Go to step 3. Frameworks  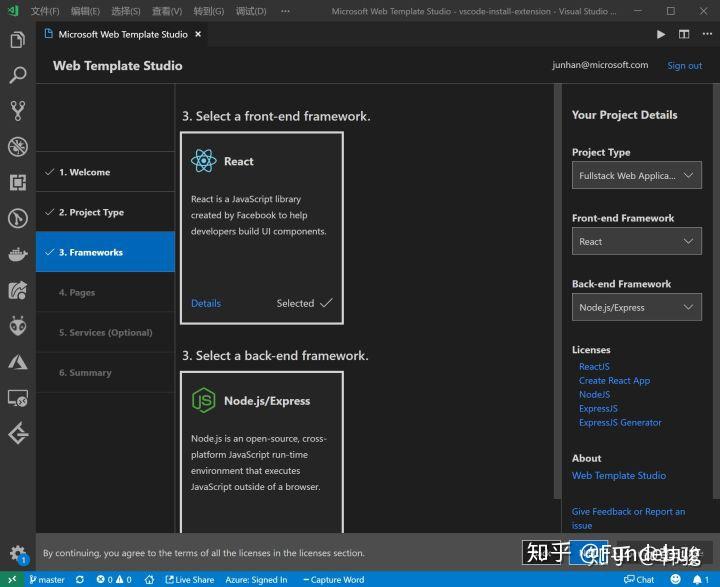pyautogui.click(x=105, y=252)
